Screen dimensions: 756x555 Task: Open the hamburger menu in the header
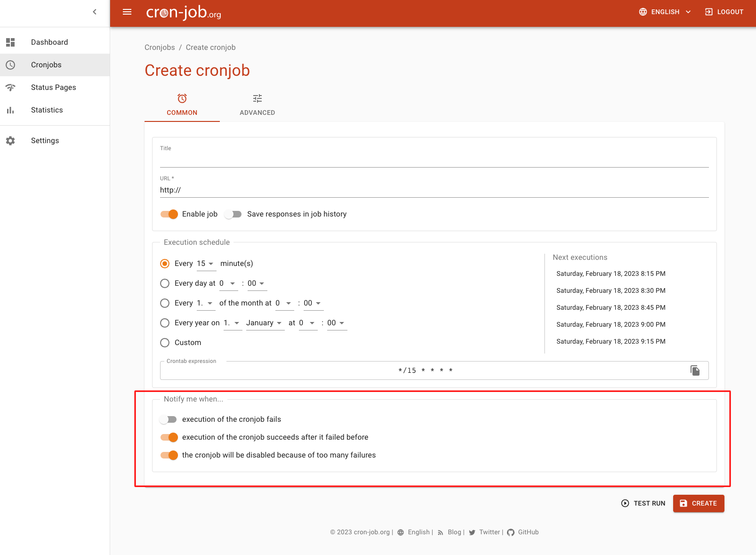pos(127,12)
